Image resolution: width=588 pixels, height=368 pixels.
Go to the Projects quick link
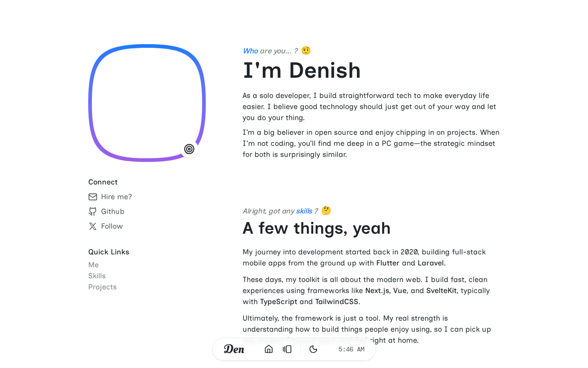tap(102, 287)
